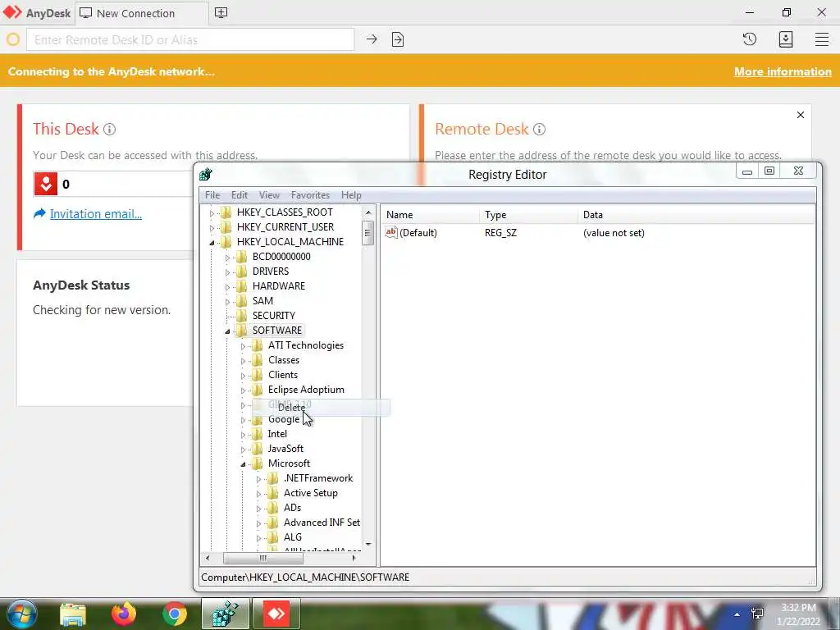The image size is (840, 630).
Task: Open a new tab with plus icon
Action: [221, 13]
